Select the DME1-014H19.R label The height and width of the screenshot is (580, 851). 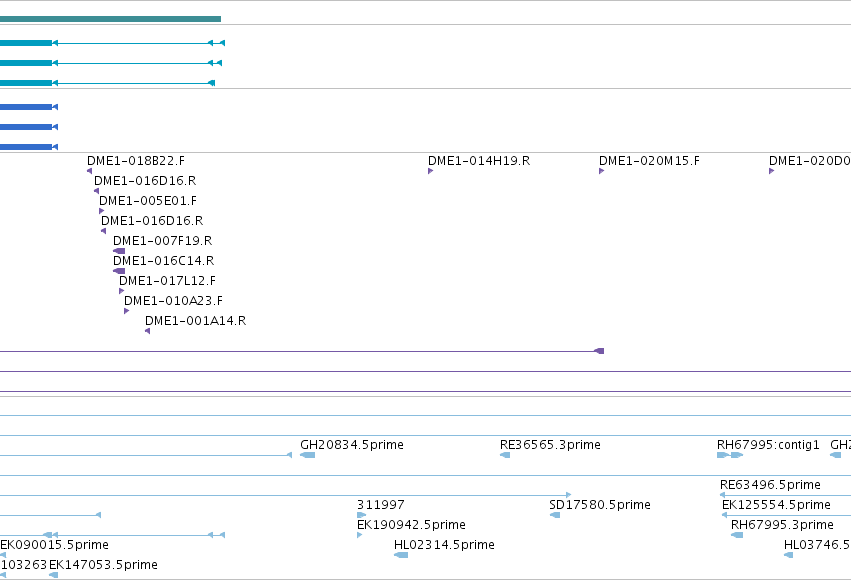pyautogui.click(x=479, y=161)
